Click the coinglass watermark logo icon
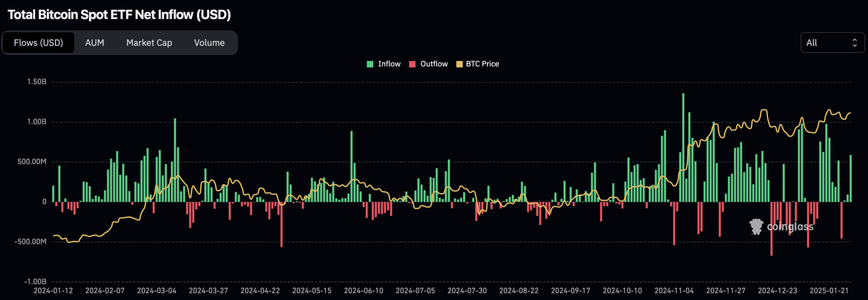This screenshot has height=300, width=868. click(756, 226)
